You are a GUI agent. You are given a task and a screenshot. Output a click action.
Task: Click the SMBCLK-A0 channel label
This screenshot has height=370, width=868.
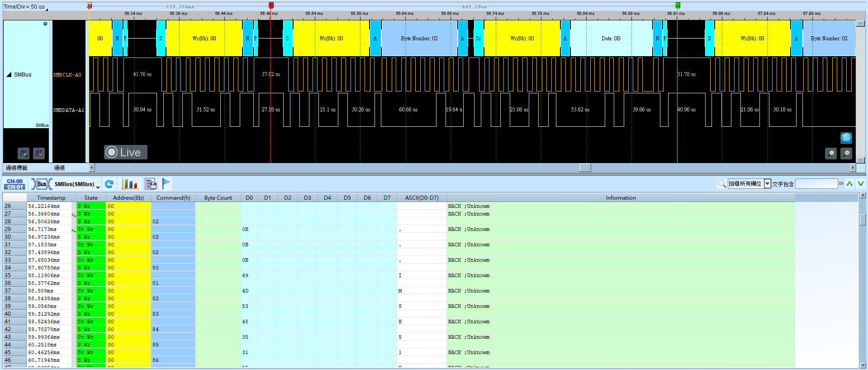(x=67, y=75)
